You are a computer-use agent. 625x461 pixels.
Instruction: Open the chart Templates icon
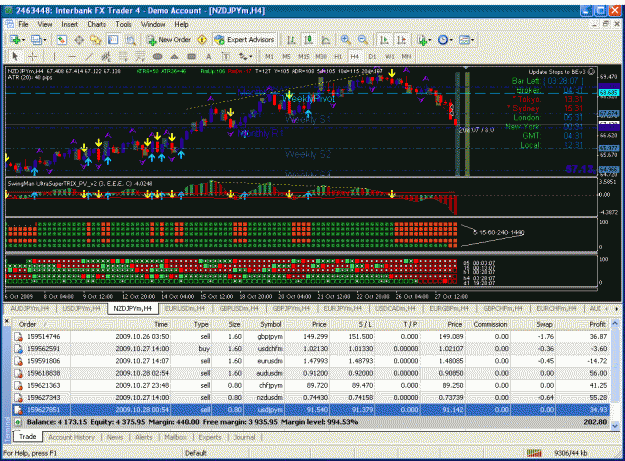pos(464,40)
